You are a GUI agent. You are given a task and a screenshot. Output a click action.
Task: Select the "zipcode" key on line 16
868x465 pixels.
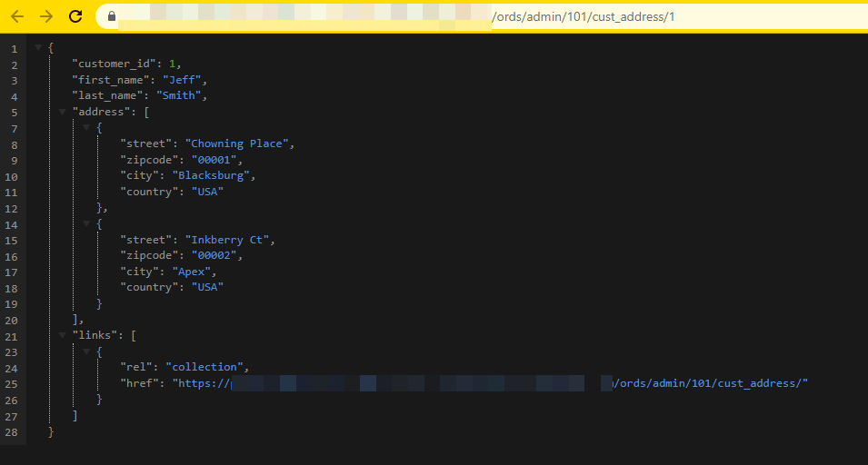149,255
